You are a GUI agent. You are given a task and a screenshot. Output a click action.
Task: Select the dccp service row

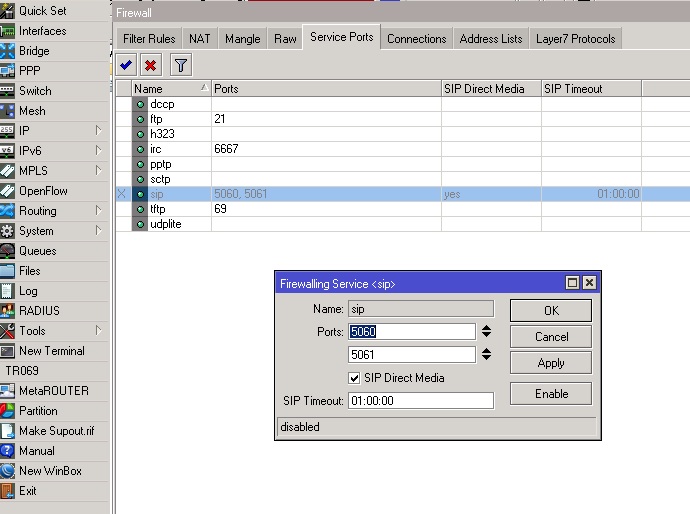coord(403,104)
